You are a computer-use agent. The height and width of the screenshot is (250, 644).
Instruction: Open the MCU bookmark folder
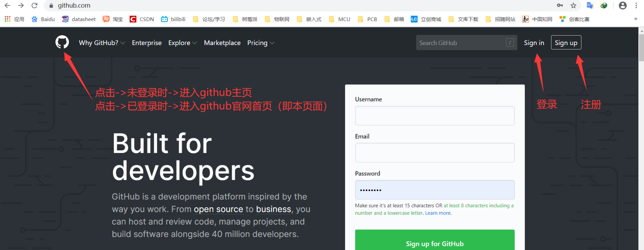339,19
